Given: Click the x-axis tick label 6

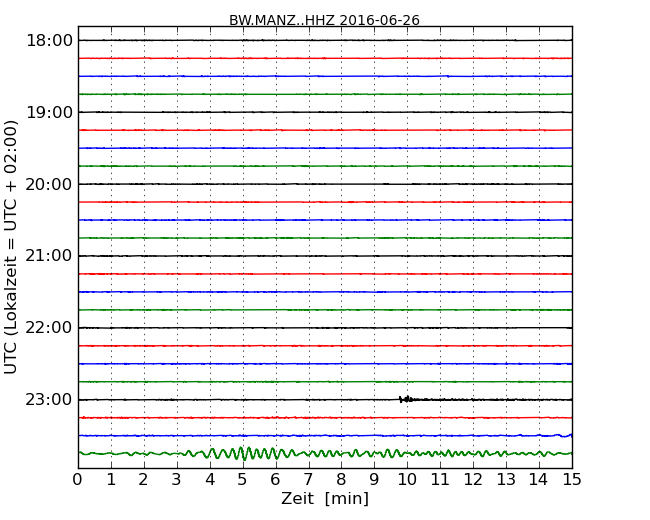Looking at the screenshot, I should (275, 480).
